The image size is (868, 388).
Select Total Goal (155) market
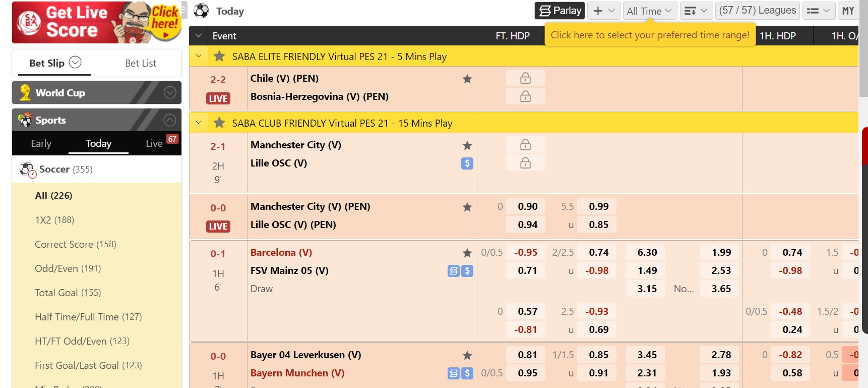pyautogui.click(x=68, y=293)
